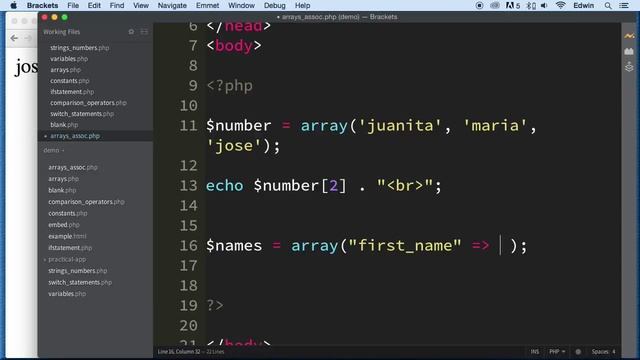Click linting status circle in status bar
Image resolution: width=640 pixels, height=360 pixels.
pyautogui.click(x=578, y=351)
